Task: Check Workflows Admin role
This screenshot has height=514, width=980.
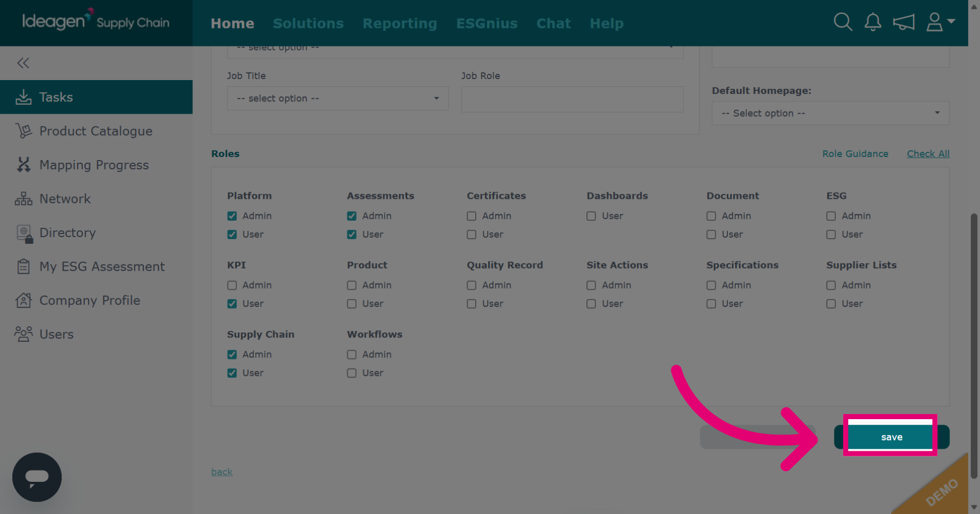Action: (352, 354)
